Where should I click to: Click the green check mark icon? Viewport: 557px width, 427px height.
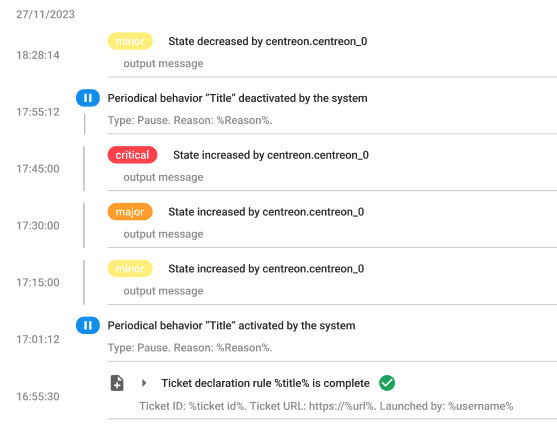tap(387, 383)
